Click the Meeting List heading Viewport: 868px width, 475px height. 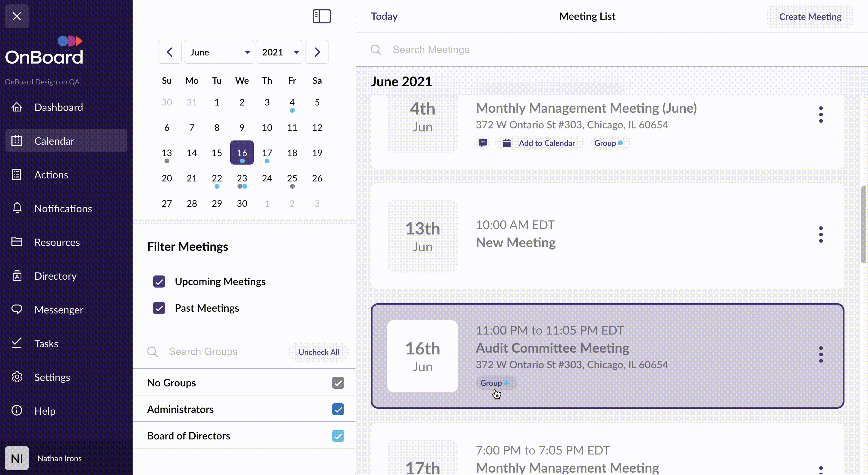tap(587, 16)
